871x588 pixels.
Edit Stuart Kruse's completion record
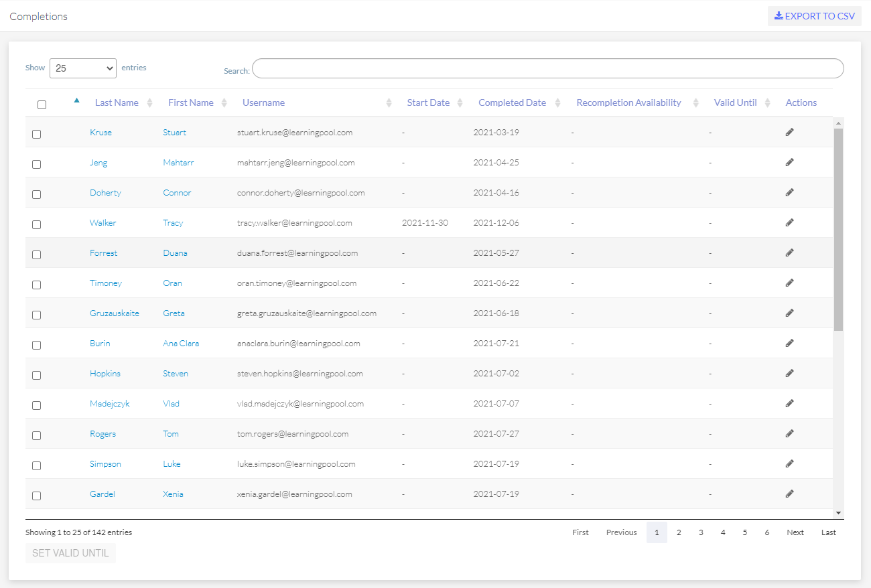789,132
